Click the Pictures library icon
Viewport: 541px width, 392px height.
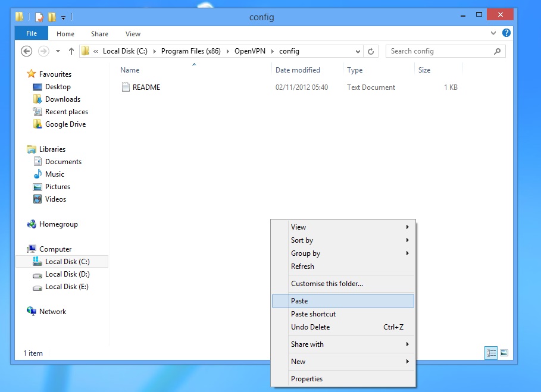(37, 187)
